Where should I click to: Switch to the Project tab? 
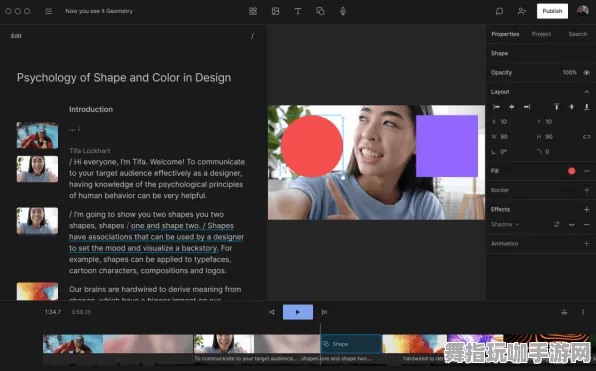pyautogui.click(x=541, y=34)
